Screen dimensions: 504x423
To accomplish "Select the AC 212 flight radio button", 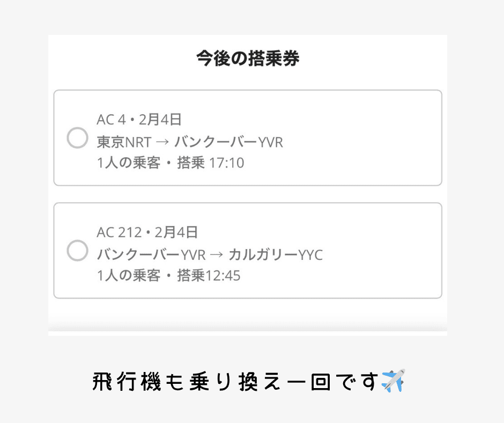I will point(77,251).
